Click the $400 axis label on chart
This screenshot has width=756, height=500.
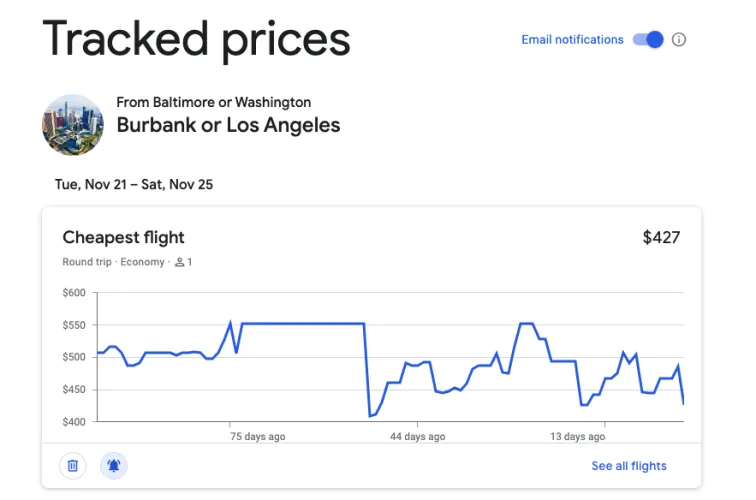point(74,422)
